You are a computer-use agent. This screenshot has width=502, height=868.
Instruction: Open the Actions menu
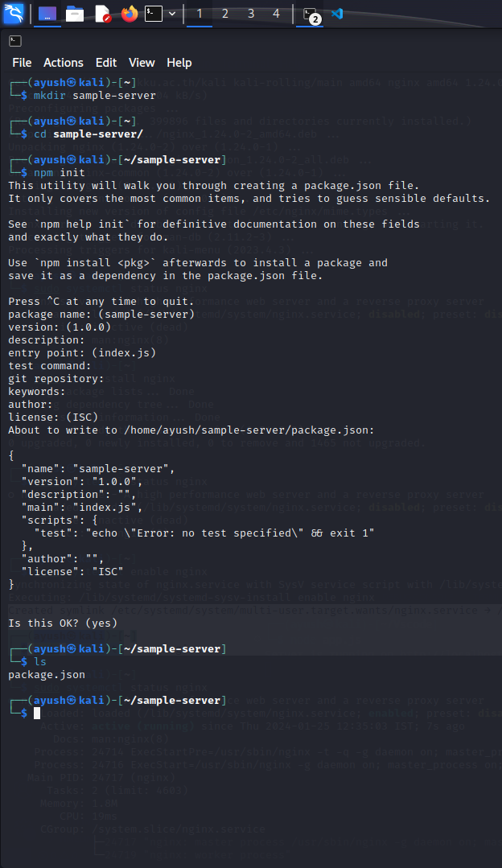(x=64, y=63)
